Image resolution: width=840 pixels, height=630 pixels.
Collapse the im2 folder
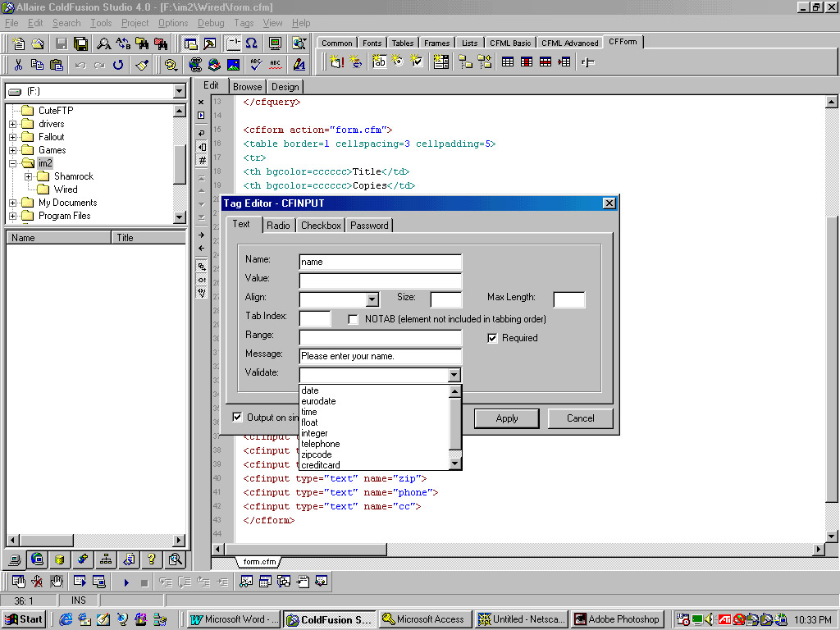coord(13,163)
